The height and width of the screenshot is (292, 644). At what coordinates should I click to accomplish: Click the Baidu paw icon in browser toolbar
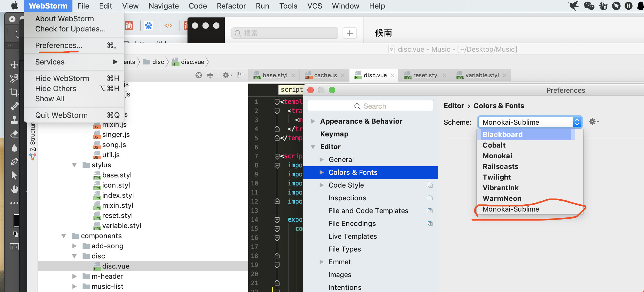tap(149, 26)
